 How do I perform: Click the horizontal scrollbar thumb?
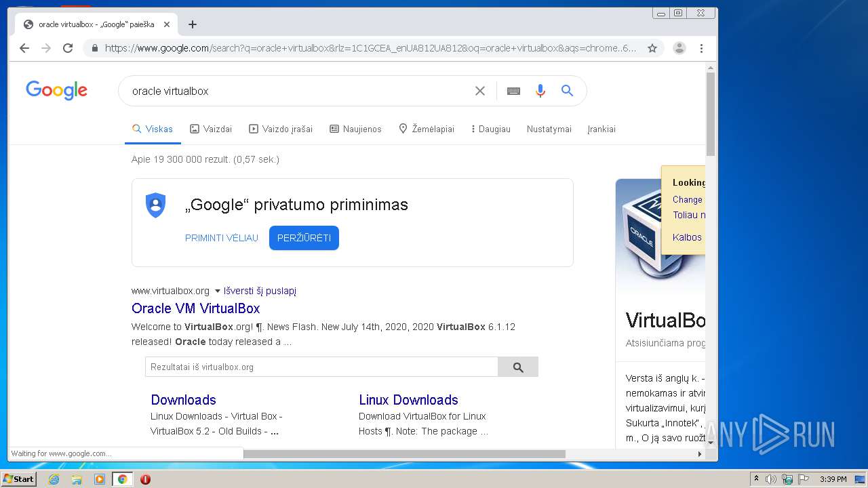pos(404,454)
